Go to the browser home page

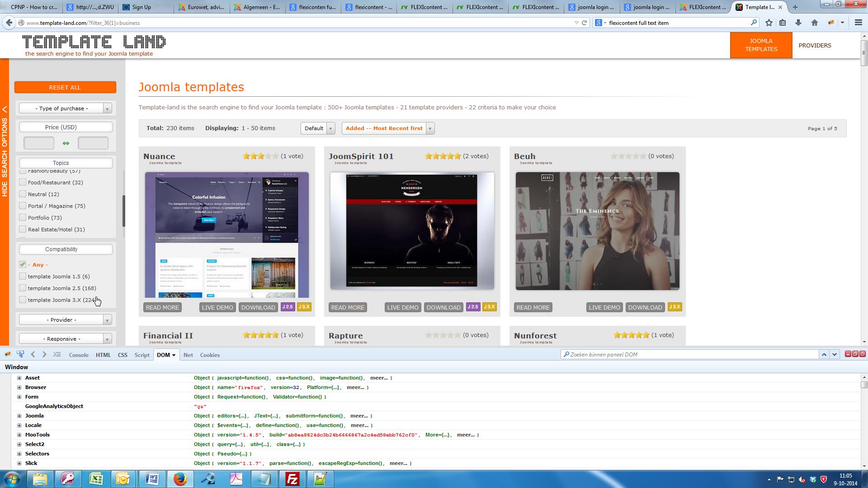point(815,23)
